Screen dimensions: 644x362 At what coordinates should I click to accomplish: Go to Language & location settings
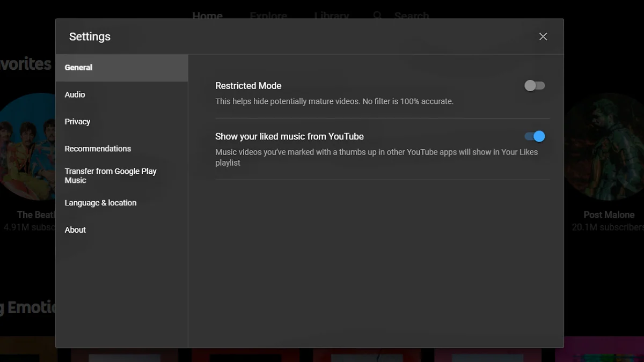[122, 203]
